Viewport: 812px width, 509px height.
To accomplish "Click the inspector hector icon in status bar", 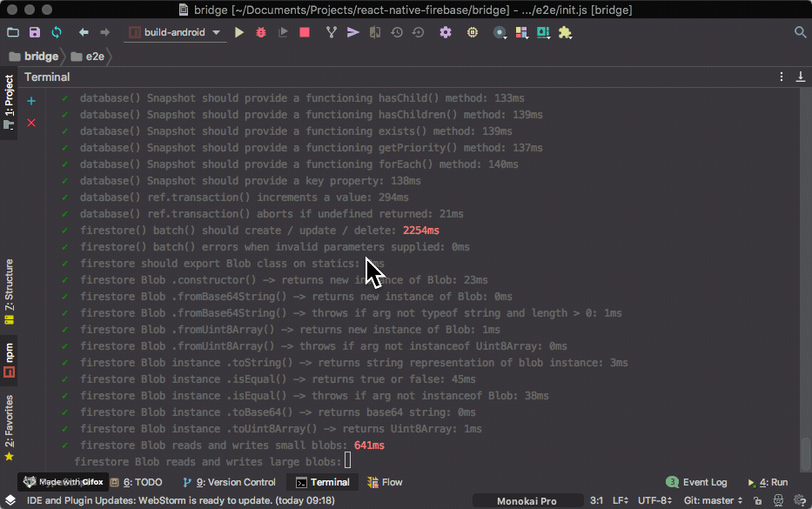I will pos(778,500).
